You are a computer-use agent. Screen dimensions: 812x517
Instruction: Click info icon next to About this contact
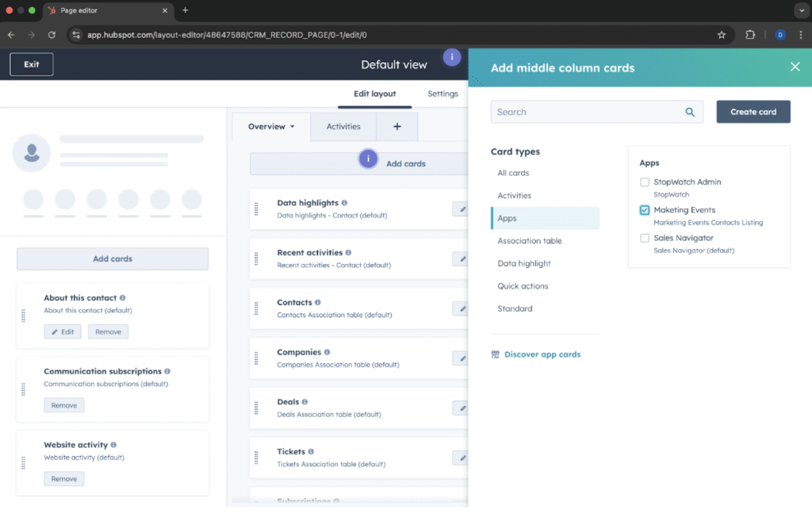point(122,298)
